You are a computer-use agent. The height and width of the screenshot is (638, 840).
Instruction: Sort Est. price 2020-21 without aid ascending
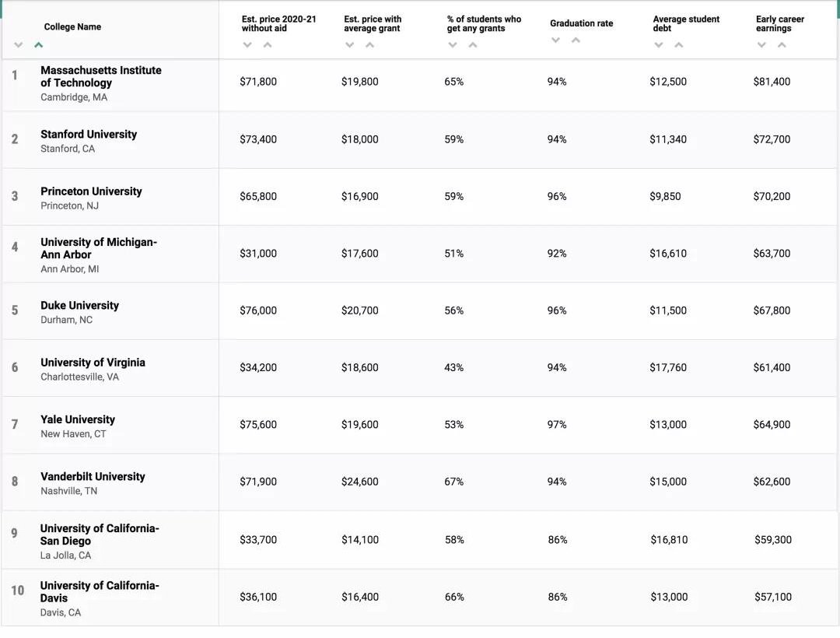point(268,45)
